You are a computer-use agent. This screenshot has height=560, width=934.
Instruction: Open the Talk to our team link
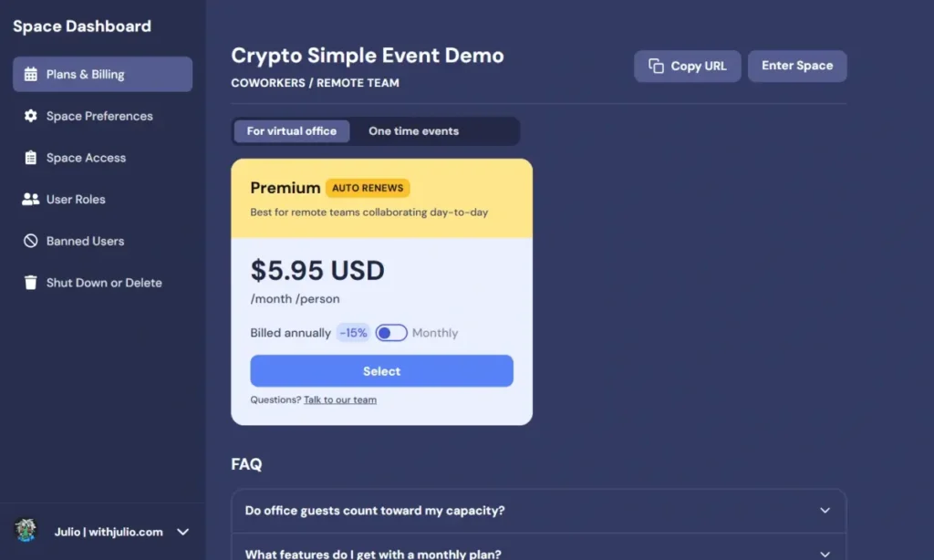(x=340, y=399)
